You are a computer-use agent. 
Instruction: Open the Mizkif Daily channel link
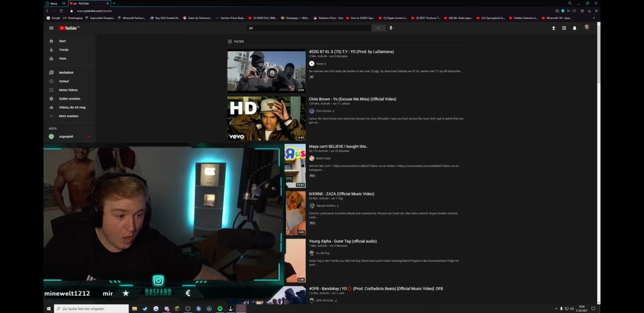(323, 158)
